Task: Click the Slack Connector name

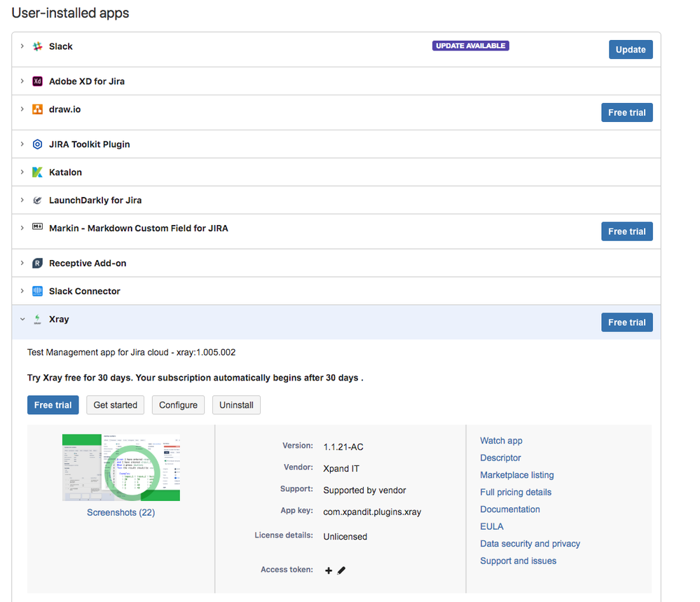Action: [x=84, y=291]
